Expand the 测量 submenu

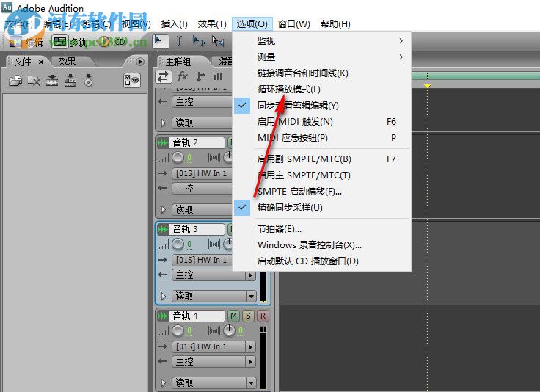click(321, 57)
